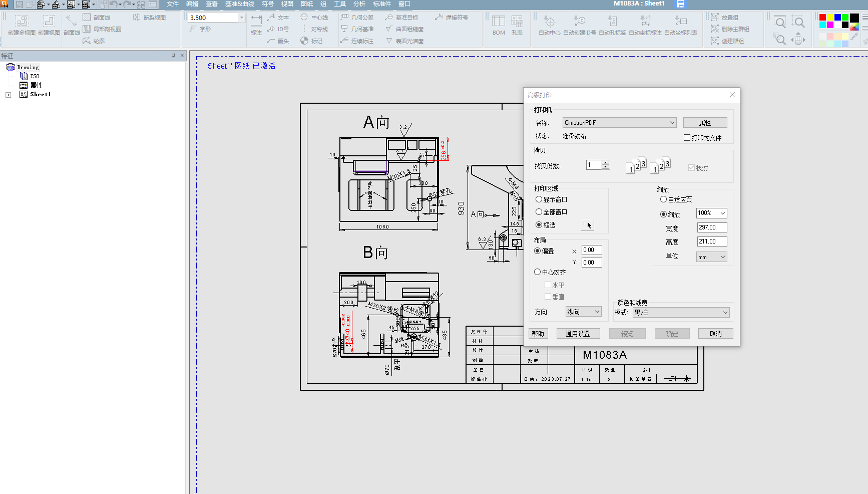Open the BOM table tool

499,25
